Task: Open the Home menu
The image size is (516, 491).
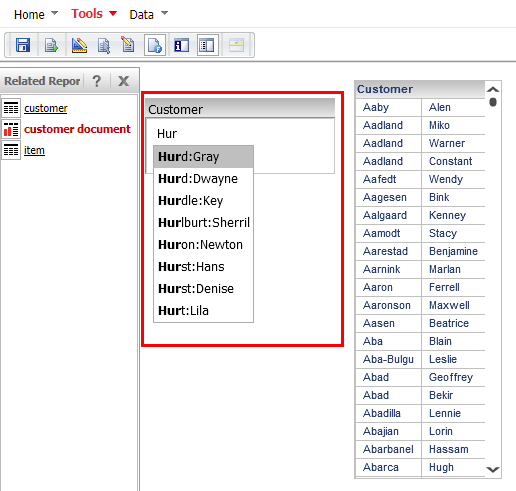Action: (x=29, y=15)
